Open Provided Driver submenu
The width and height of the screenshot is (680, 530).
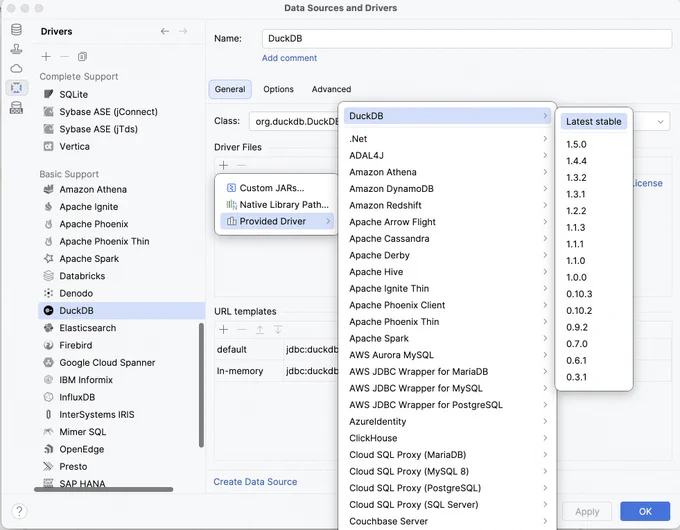point(277,221)
